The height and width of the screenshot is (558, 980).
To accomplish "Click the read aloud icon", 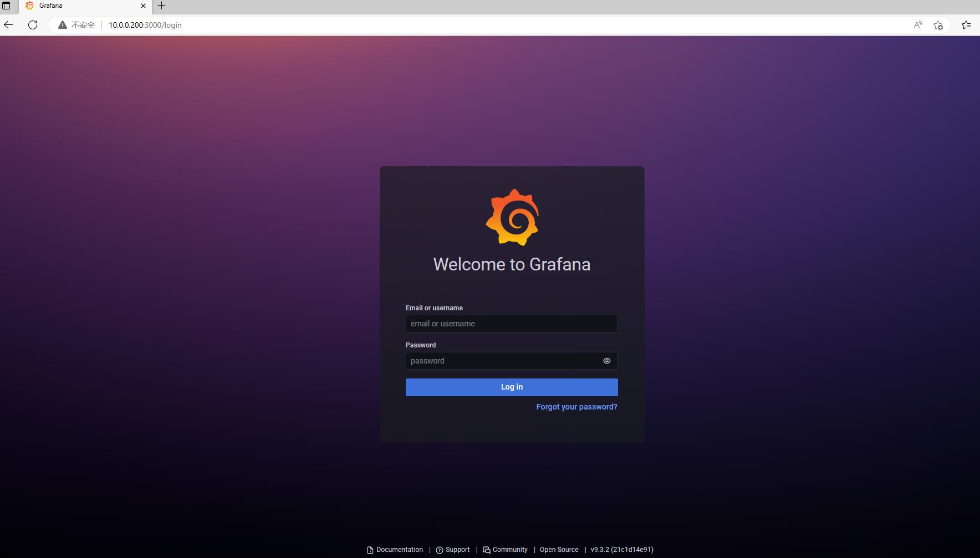I will click(x=918, y=25).
